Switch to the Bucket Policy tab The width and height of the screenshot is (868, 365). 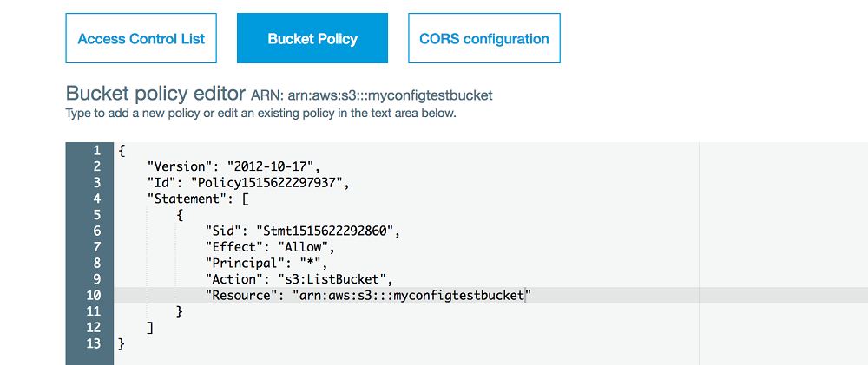[x=312, y=39]
